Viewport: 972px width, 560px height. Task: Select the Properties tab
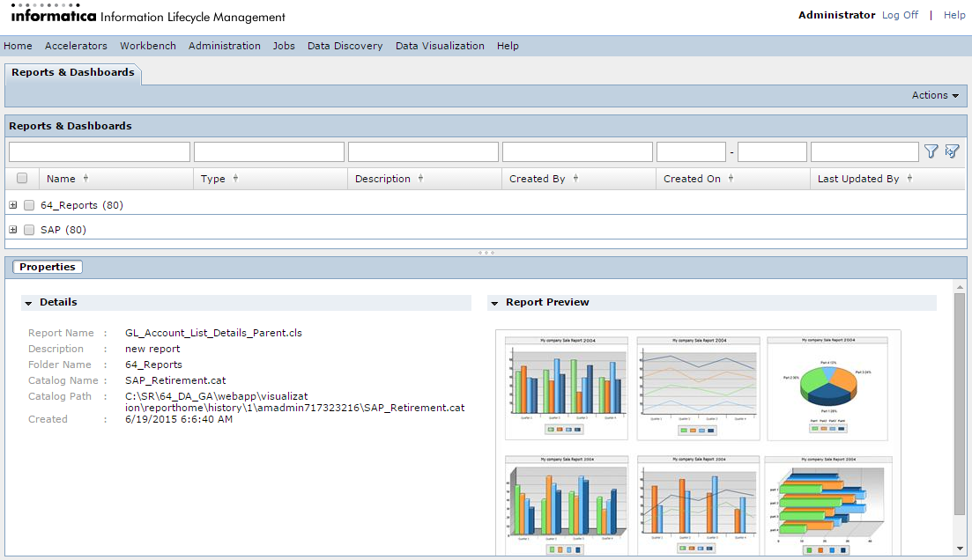point(47,267)
